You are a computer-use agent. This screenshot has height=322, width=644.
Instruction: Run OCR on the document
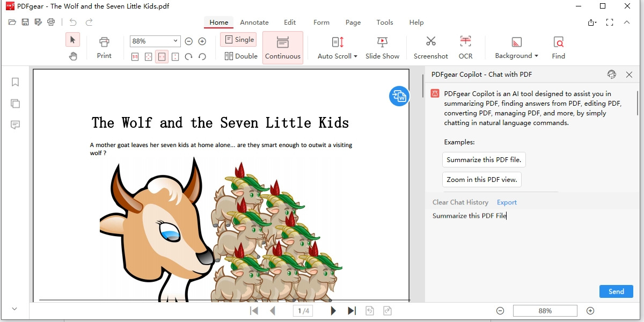(x=465, y=47)
